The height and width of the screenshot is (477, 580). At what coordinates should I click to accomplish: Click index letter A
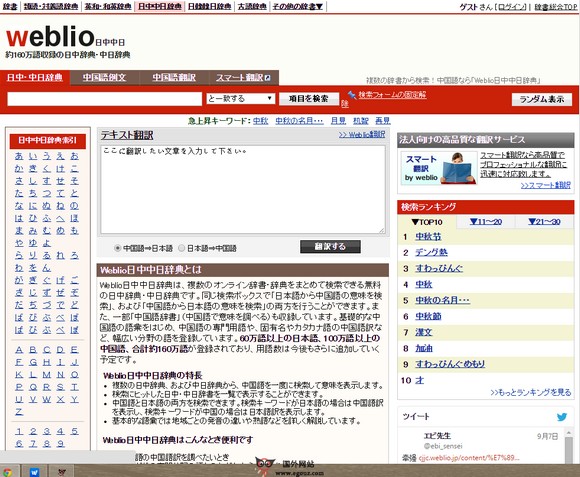coord(19,350)
